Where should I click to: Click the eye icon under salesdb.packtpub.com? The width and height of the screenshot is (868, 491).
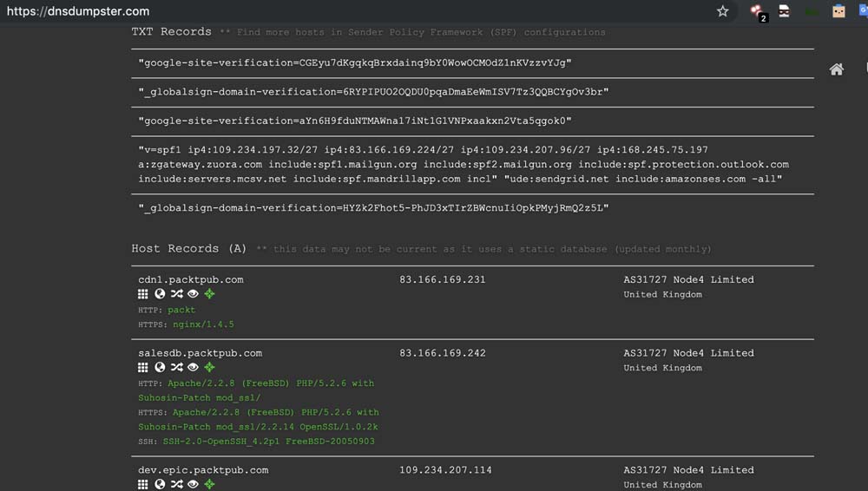click(x=193, y=368)
